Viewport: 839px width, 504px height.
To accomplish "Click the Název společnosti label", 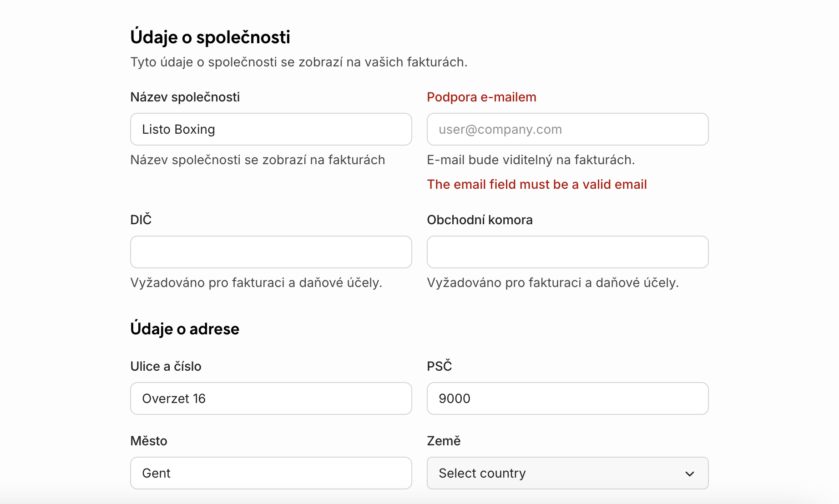I will [x=185, y=97].
